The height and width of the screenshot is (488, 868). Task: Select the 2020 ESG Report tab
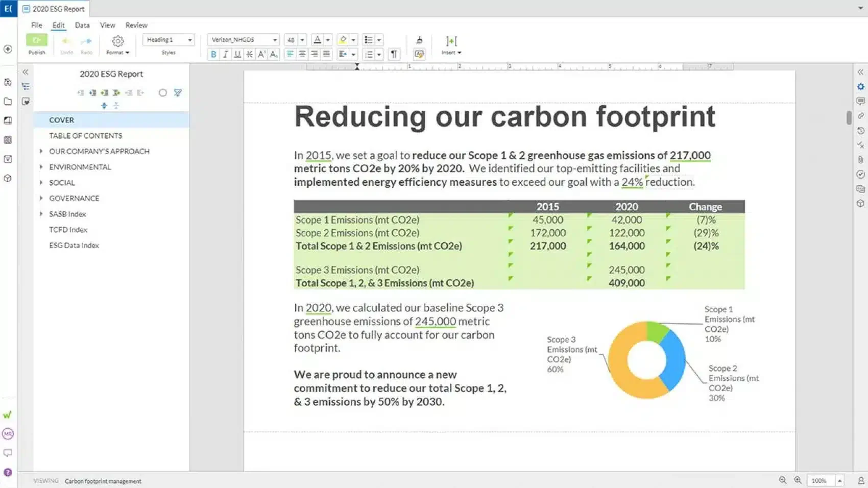(54, 9)
